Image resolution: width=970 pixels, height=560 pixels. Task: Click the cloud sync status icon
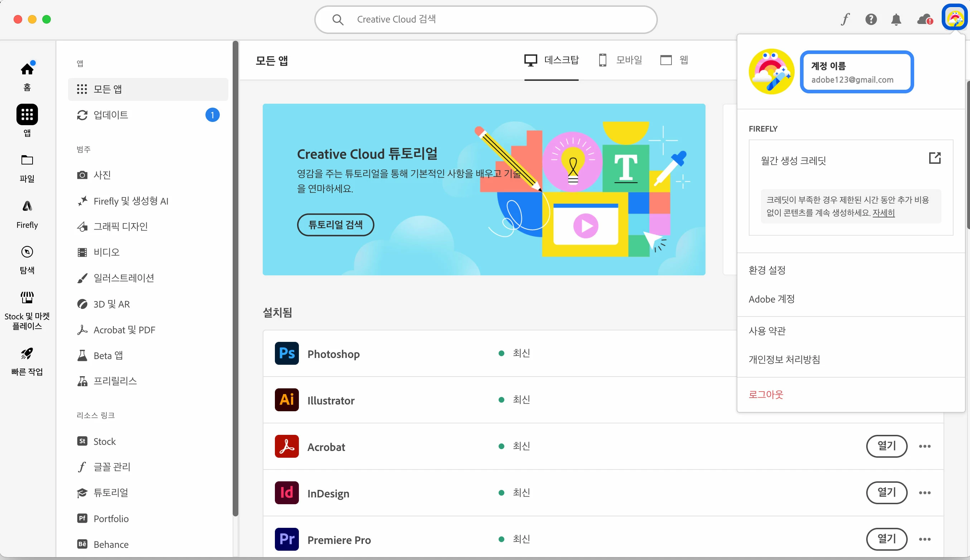click(x=925, y=19)
